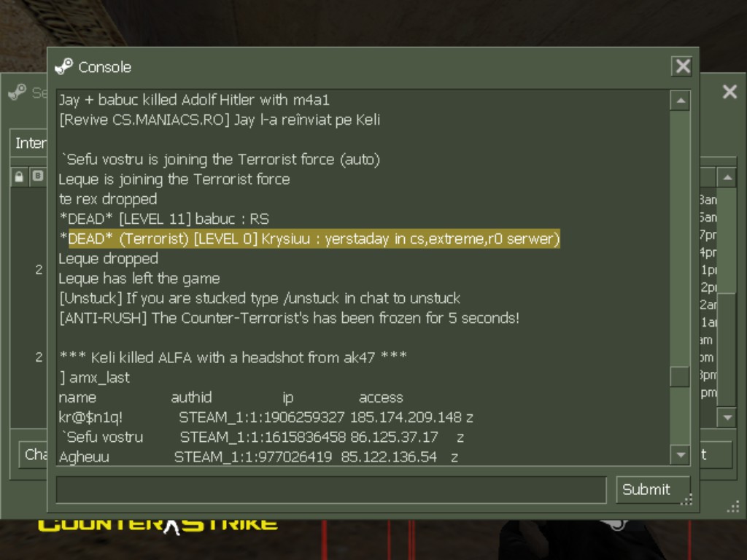Focus the console command input field
Viewport: 747px width, 560px height.
coord(331,489)
